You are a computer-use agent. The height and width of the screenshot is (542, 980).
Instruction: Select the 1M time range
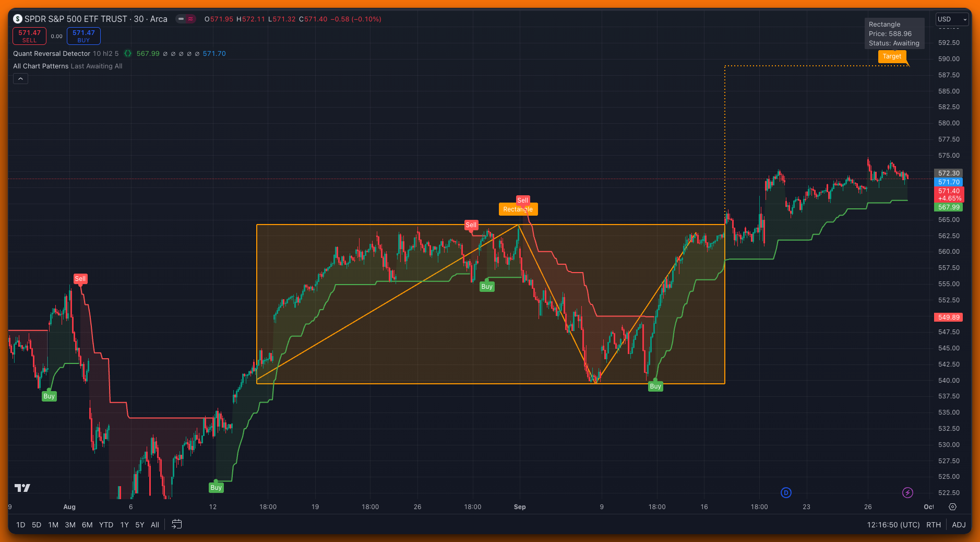point(53,525)
